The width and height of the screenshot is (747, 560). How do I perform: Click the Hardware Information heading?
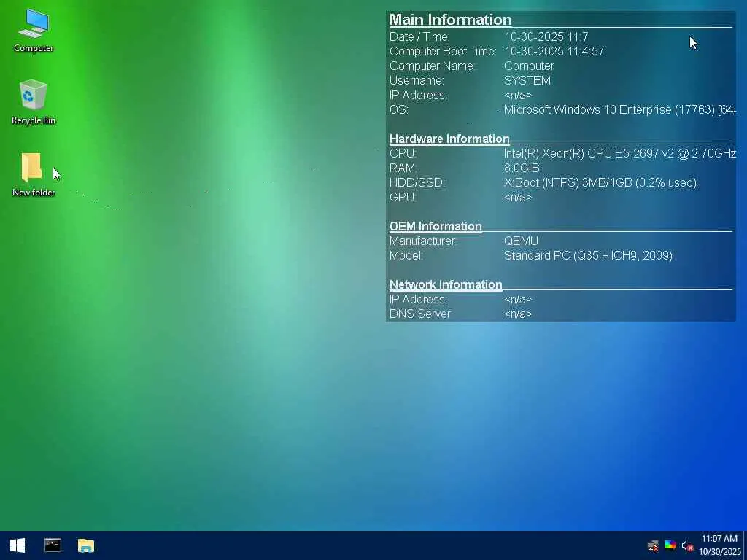(x=449, y=139)
